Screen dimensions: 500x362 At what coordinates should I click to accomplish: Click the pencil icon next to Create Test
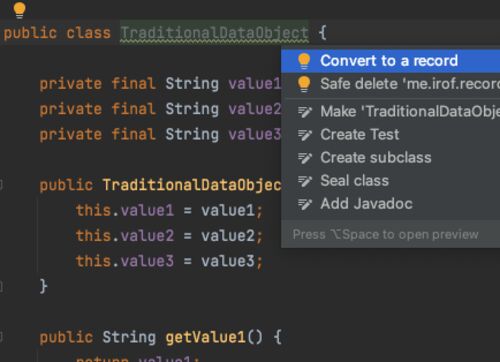[305, 135]
